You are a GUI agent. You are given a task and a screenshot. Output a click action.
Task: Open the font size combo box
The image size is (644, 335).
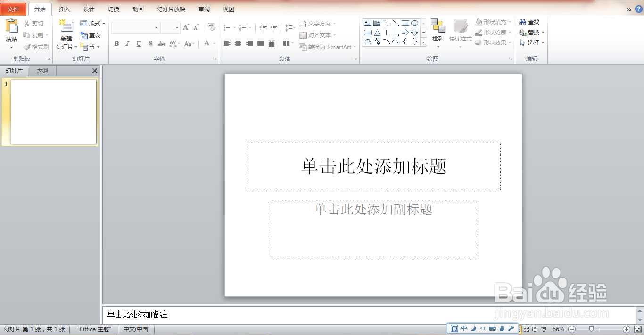click(x=170, y=28)
